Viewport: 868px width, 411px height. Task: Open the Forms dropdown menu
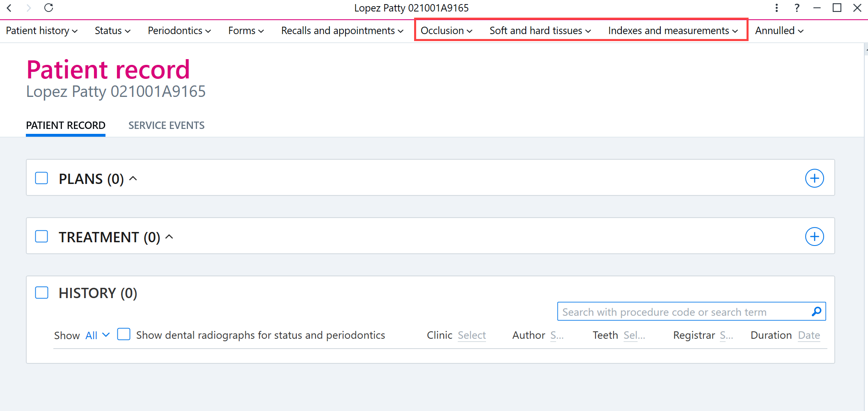pos(246,31)
